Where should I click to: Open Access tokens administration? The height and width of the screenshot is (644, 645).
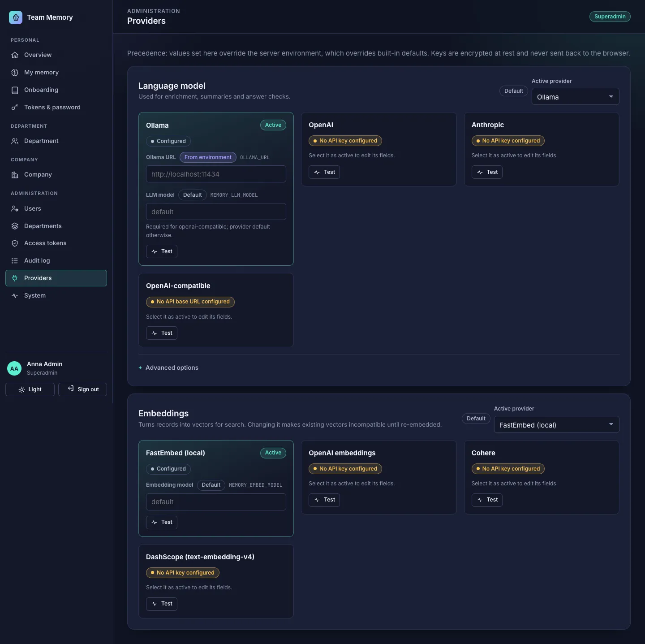point(56,243)
